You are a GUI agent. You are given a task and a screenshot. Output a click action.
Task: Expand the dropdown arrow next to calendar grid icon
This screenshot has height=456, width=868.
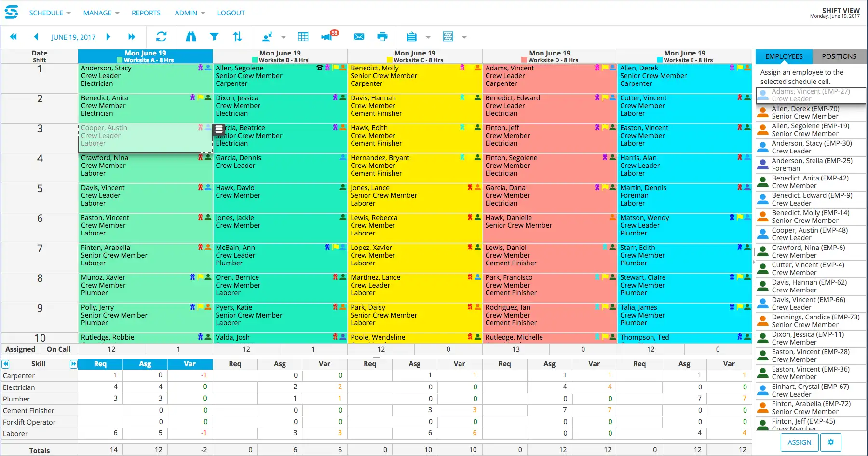click(x=464, y=37)
